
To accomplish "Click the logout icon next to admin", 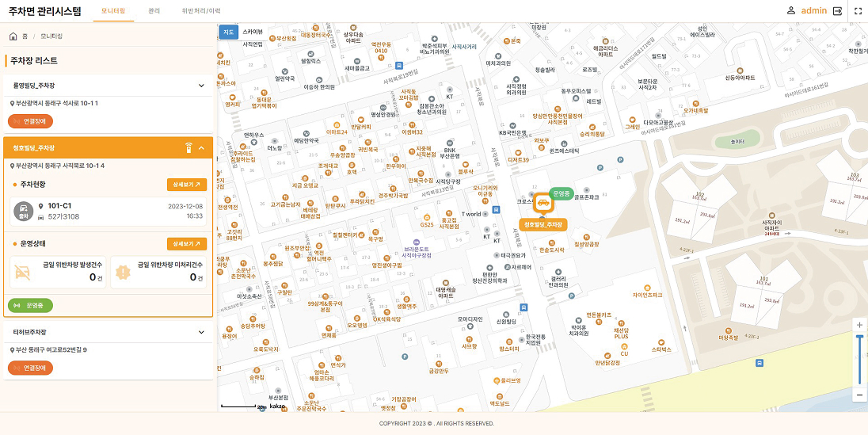I will tap(837, 11).
